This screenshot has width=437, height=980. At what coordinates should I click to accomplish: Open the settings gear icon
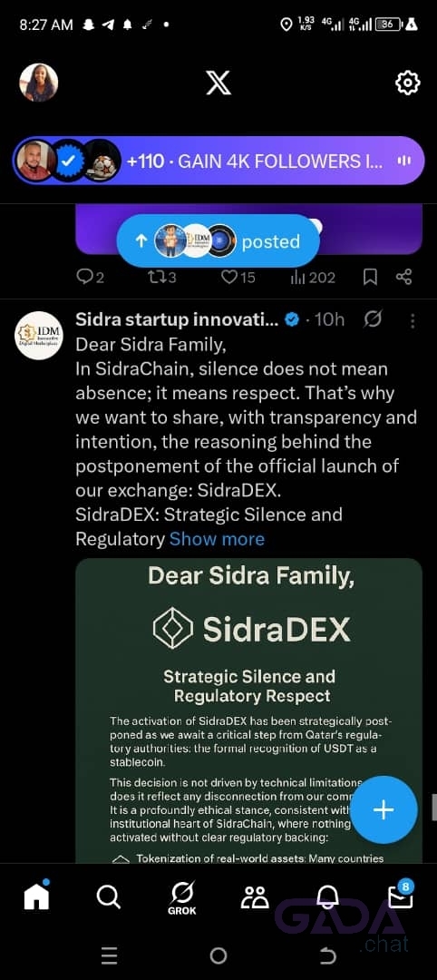click(408, 83)
